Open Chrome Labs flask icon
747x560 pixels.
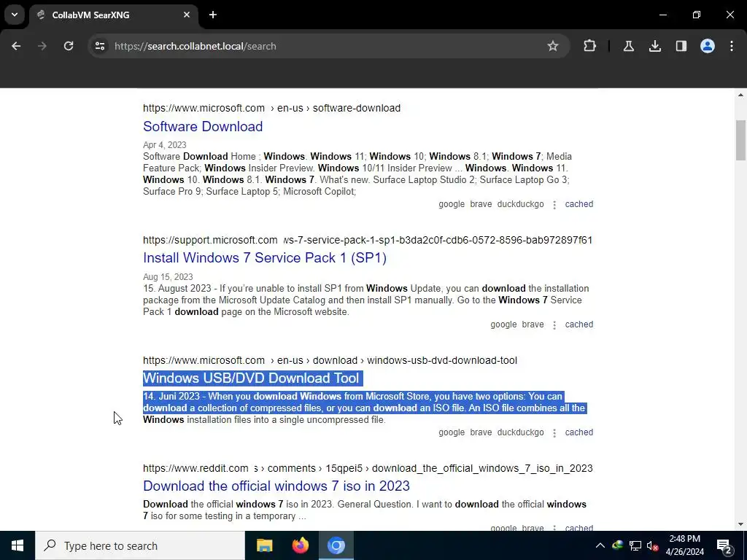[x=628, y=46]
